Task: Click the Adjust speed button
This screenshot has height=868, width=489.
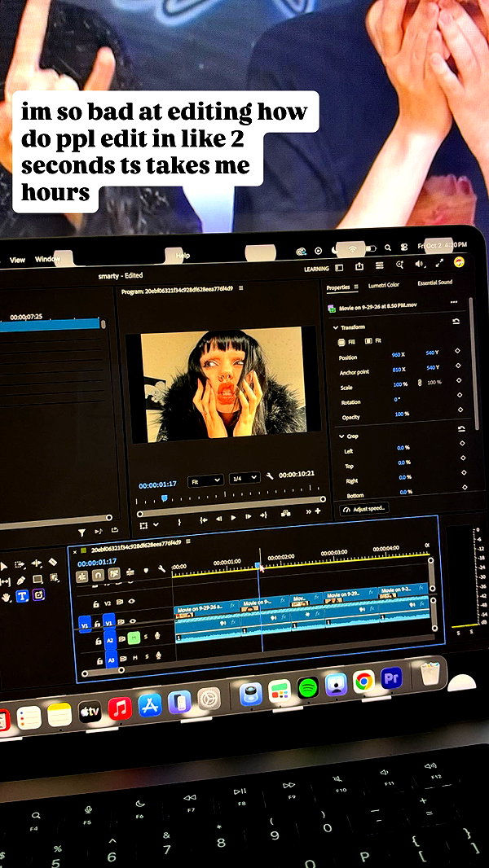Action: pos(363,507)
